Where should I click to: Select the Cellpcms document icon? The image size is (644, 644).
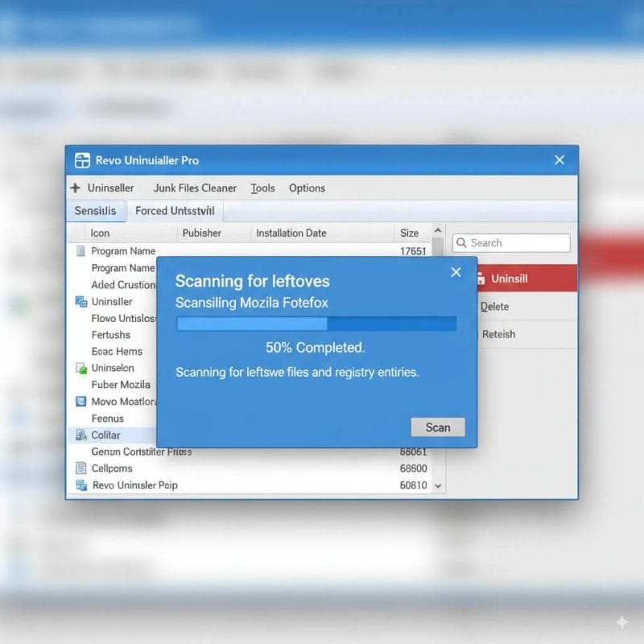point(84,468)
